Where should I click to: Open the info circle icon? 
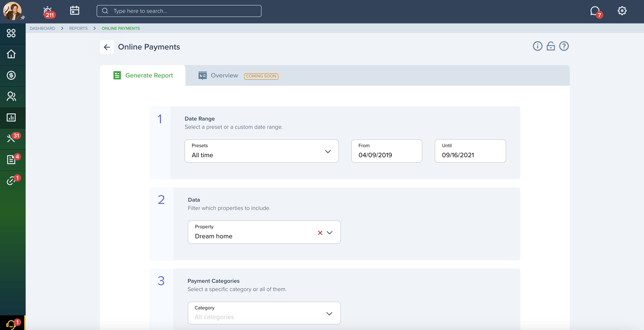coord(538,46)
